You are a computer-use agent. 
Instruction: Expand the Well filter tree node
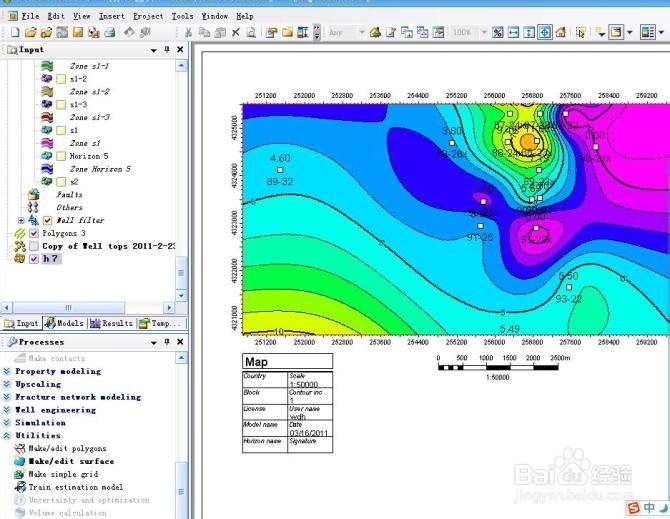point(21,220)
